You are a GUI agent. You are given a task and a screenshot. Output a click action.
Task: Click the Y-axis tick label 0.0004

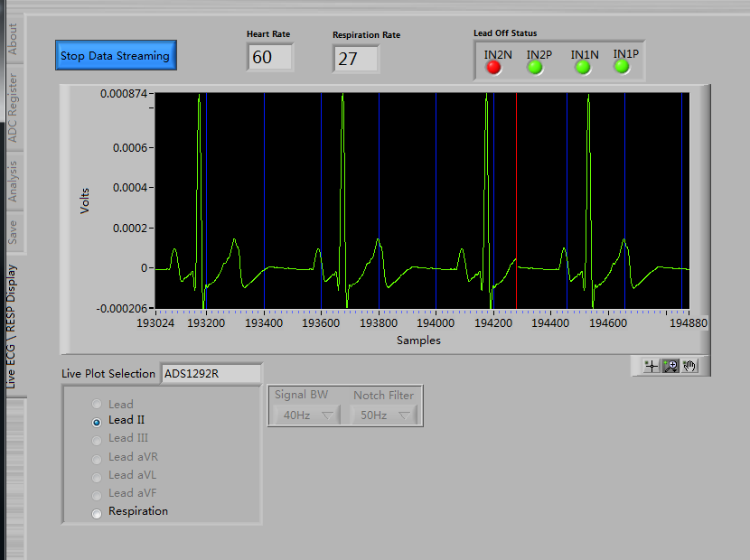click(x=130, y=188)
